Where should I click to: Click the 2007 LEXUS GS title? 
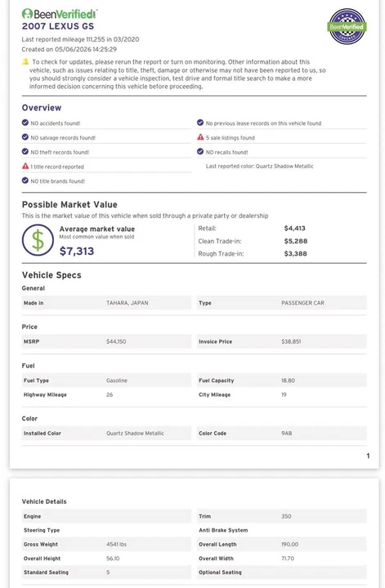point(58,26)
